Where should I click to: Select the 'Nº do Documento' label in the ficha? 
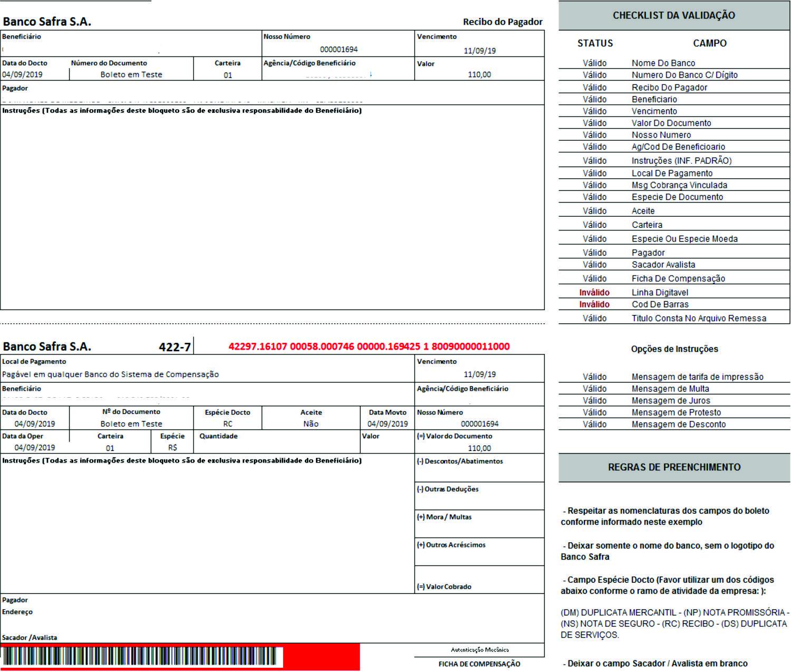(x=131, y=411)
